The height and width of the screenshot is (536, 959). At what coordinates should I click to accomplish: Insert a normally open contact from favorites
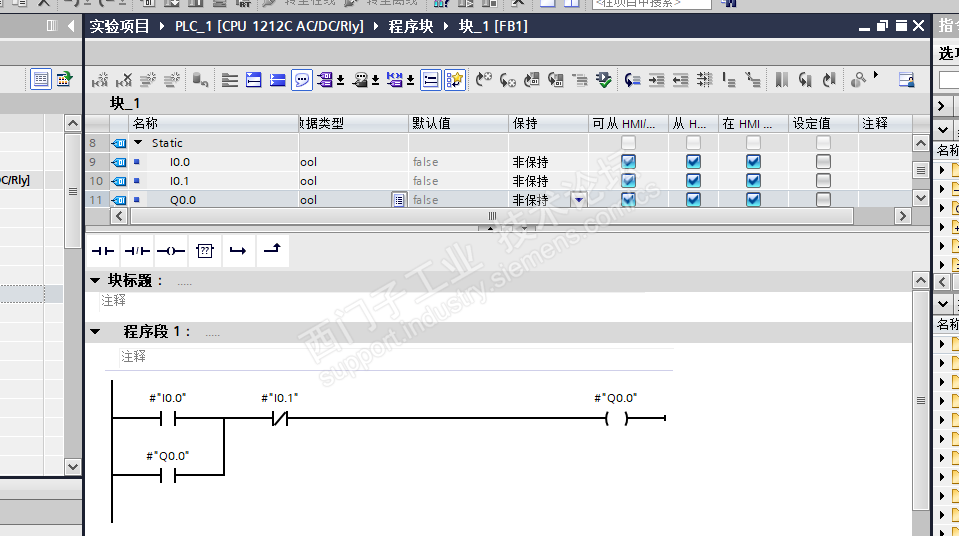click(103, 251)
